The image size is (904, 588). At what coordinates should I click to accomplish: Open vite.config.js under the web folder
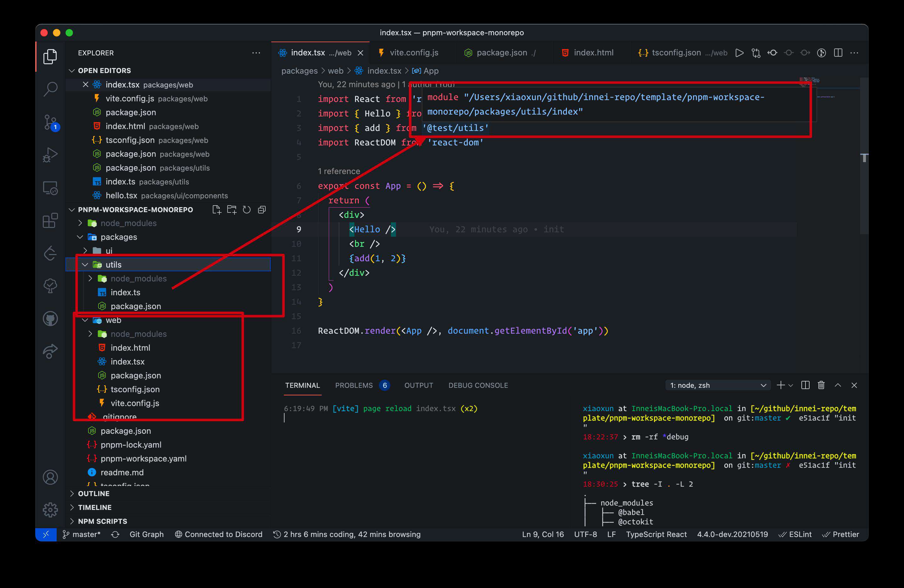pyautogui.click(x=168, y=403)
